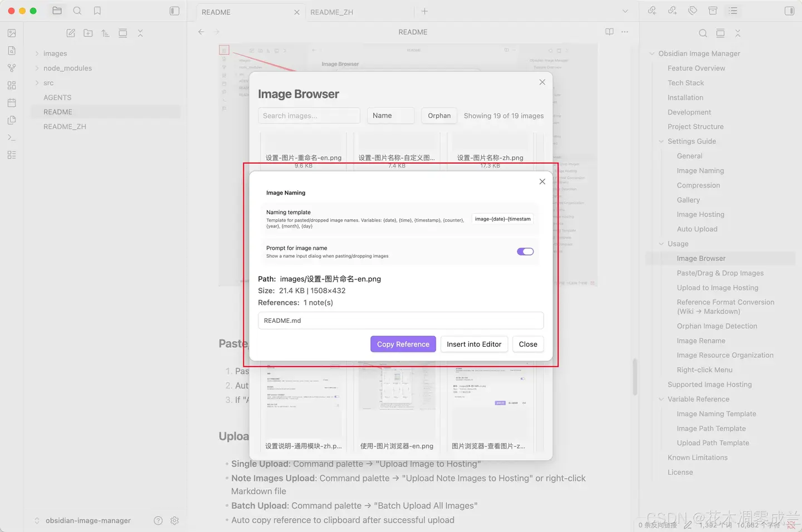The width and height of the screenshot is (802, 532).
Task: Click the outline auto-reveal heading icon
Action: pyautogui.click(x=720, y=33)
